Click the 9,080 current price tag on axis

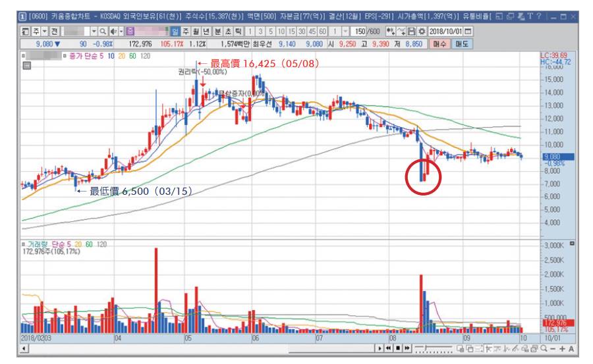559,157
